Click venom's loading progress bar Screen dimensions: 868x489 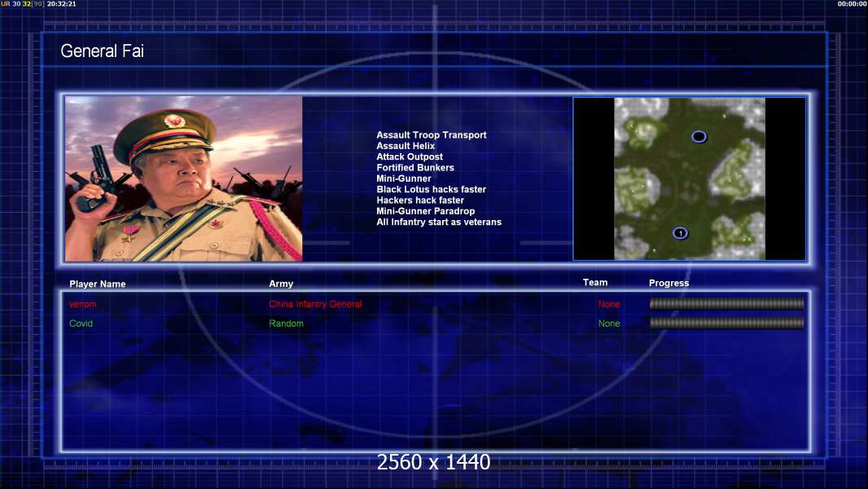tap(726, 303)
